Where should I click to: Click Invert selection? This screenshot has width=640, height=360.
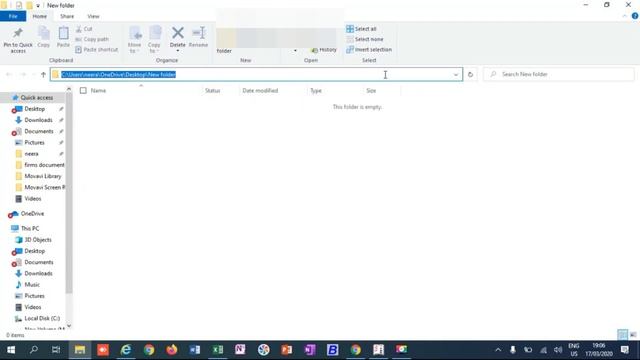pos(369,49)
